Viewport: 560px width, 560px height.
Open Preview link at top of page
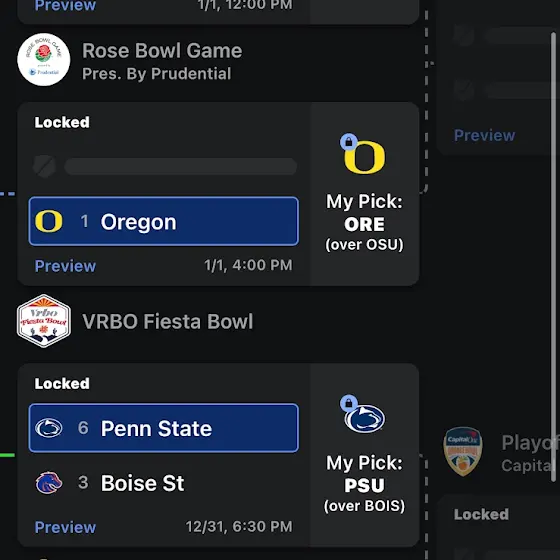65,6
